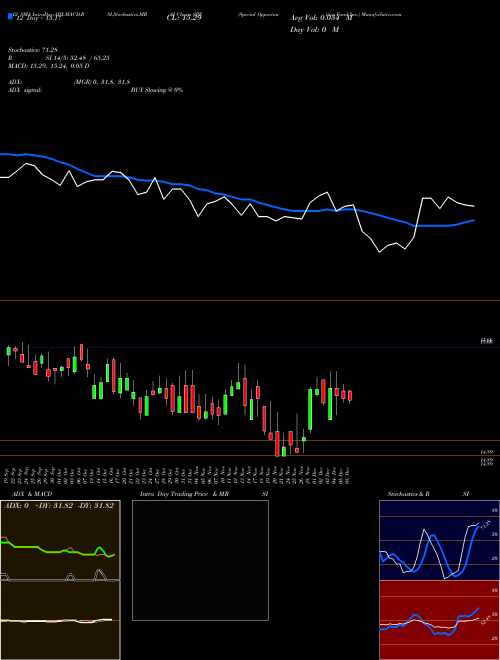Click the first date label on the x-axis
500x660 pixels.
coord(8,475)
